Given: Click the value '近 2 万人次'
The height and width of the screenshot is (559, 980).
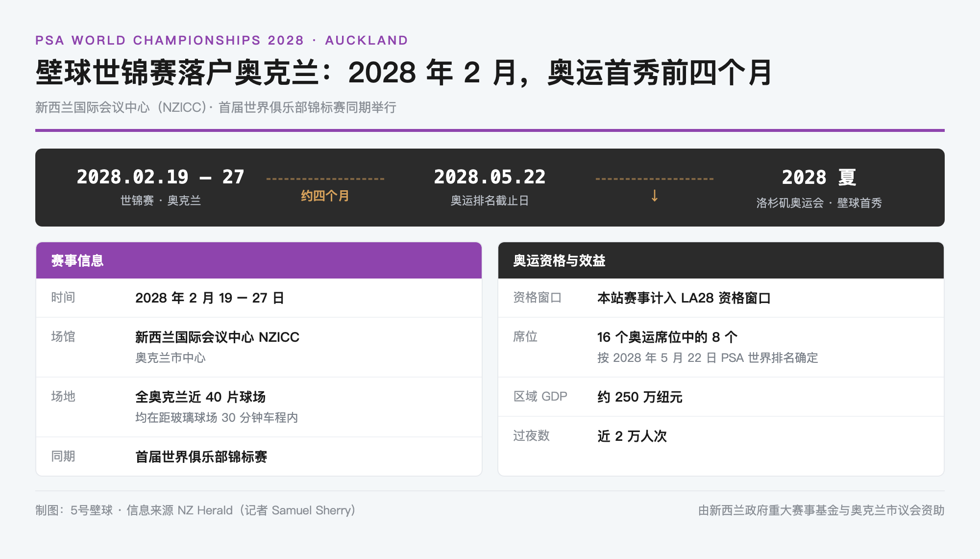Looking at the screenshot, I should point(632,436).
